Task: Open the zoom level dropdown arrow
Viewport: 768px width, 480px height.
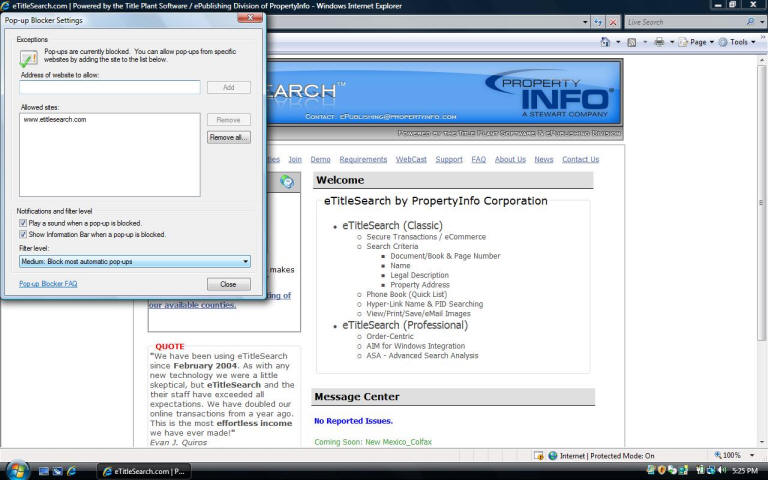Action: (752, 456)
